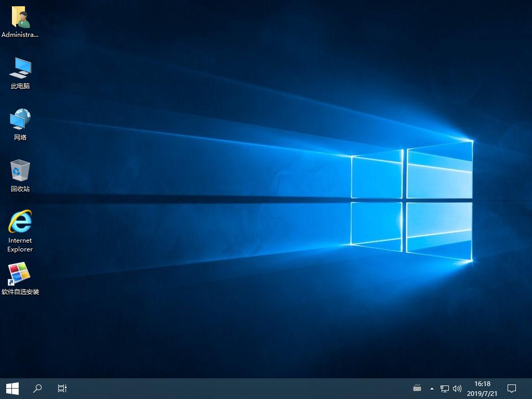Open volume slider from taskbar speaker
532x399 pixels.
click(457, 388)
